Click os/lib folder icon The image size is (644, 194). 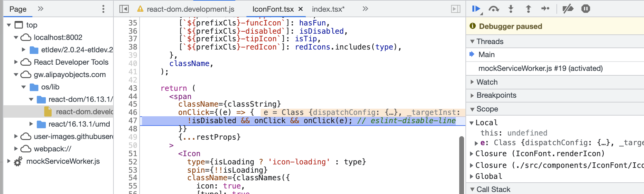click(34, 87)
